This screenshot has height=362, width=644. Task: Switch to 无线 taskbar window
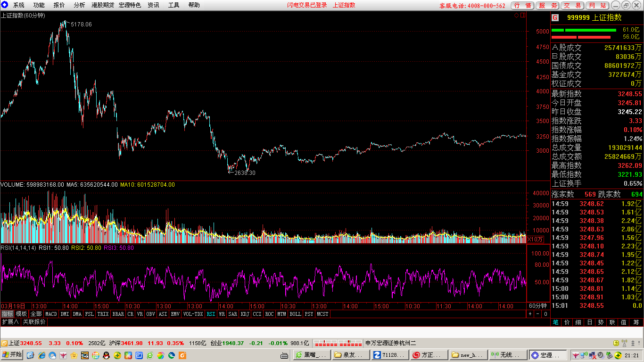[x=508, y=355]
